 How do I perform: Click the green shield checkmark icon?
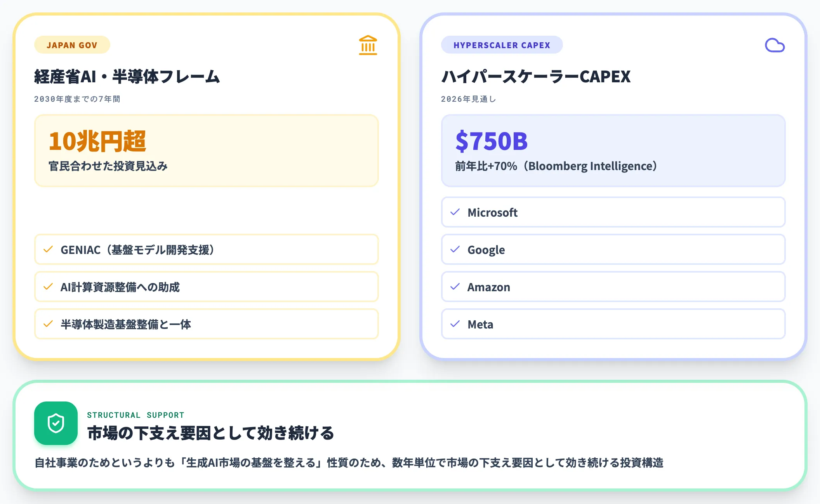point(56,423)
